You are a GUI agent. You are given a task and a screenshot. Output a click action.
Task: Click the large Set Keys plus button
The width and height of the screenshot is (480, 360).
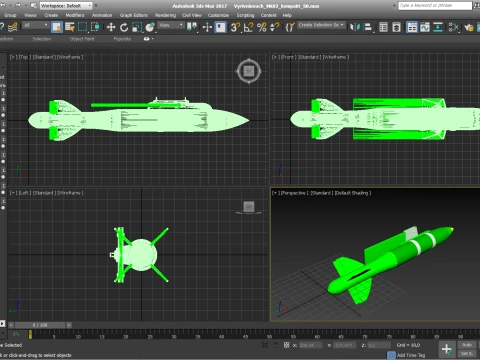(x=447, y=349)
